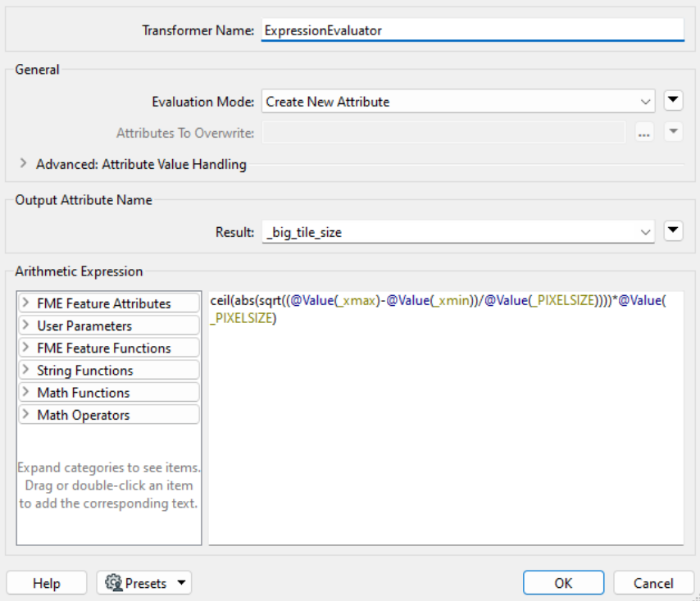Expand the String Functions category
This screenshot has width=700, height=601.
24,370
